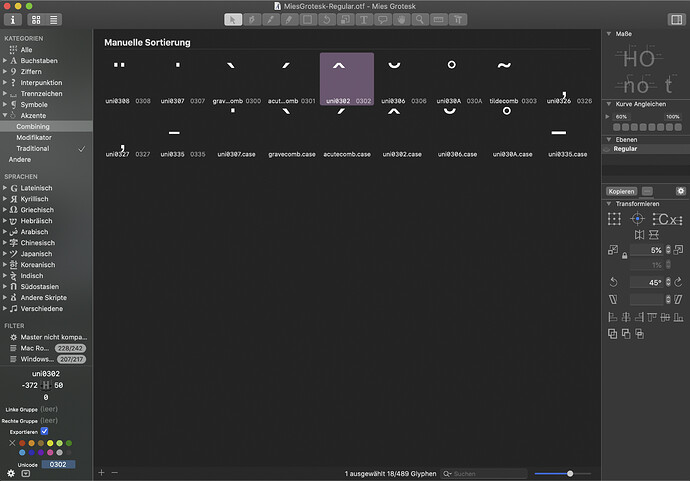Screen dimensions: 690x481
Task: Select the Combining subcategory
Action: [46, 126]
